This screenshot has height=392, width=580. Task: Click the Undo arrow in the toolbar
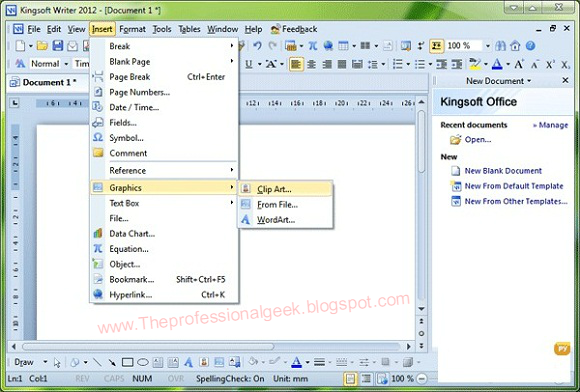pyautogui.click(x=257, y=46)
